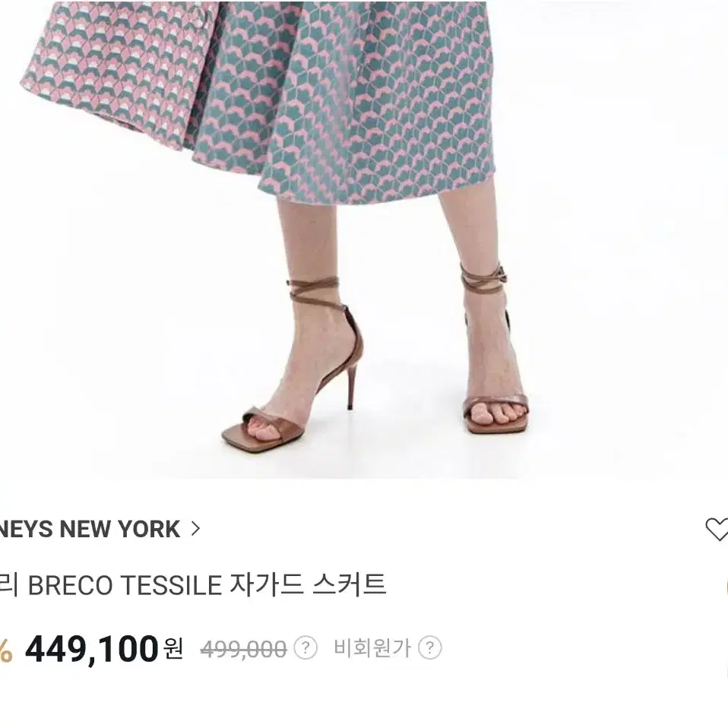Click the 원 currency mark after 449,100
Screen dimensions: 728x728
pos(173,649)
